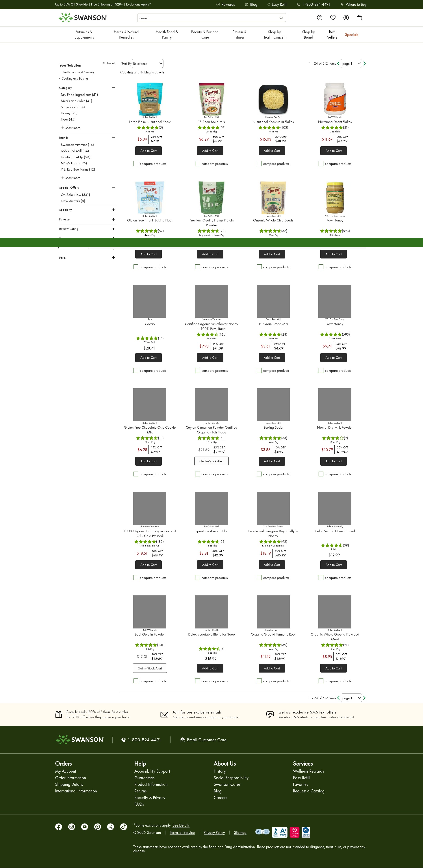Collapse the Special Offers filter section

113,188
